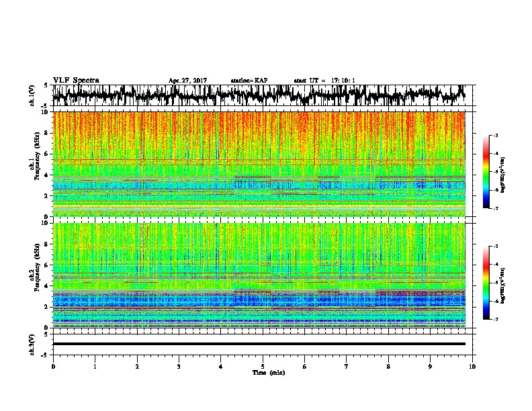Click the "-7" label on ch.2 color bar
Viewport: 532px width, 411px height.
click(x=495, y=319)
